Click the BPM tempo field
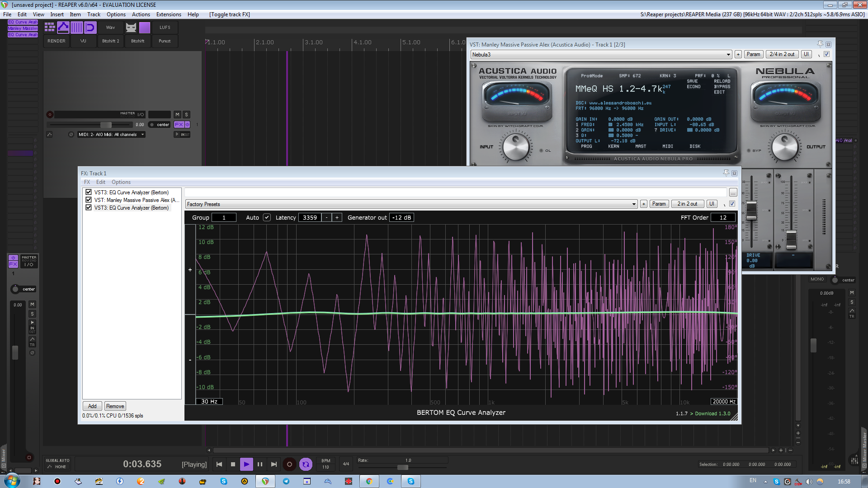This screenshot has width=868, height=488. click(x=326, y=464)
